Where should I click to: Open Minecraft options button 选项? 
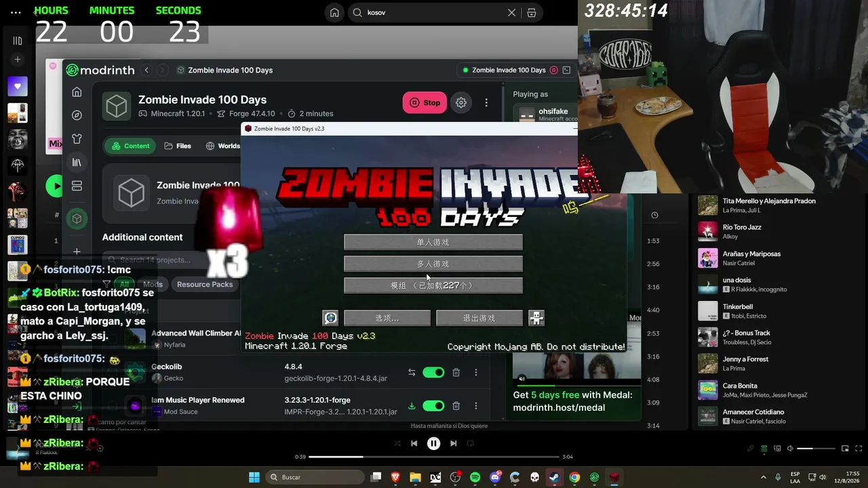(387, 318)
